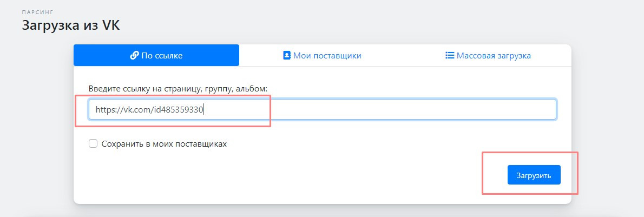
Task: Enable the Сохранить в моих поставщиках checkbox
Action: pyautogui.click(x=93, y=143)
